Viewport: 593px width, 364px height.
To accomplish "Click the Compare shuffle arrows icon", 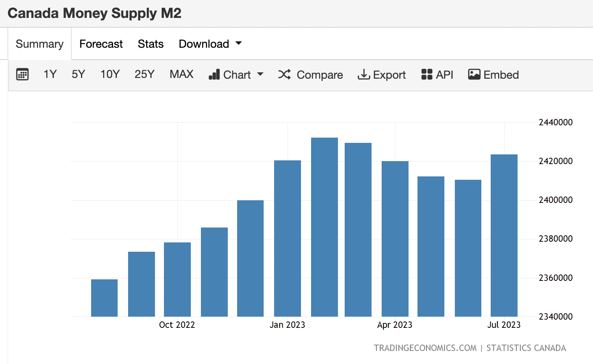I will (x=284, y=75).
